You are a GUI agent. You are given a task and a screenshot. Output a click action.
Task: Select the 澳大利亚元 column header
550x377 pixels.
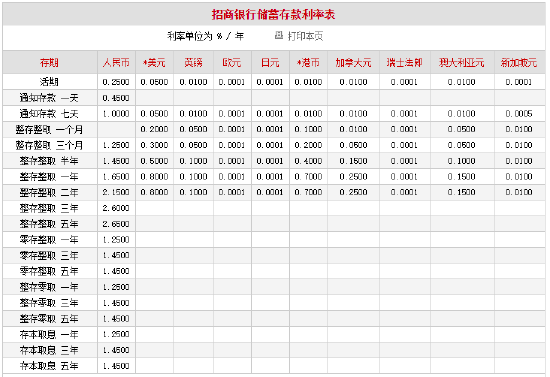coord(462,63)
